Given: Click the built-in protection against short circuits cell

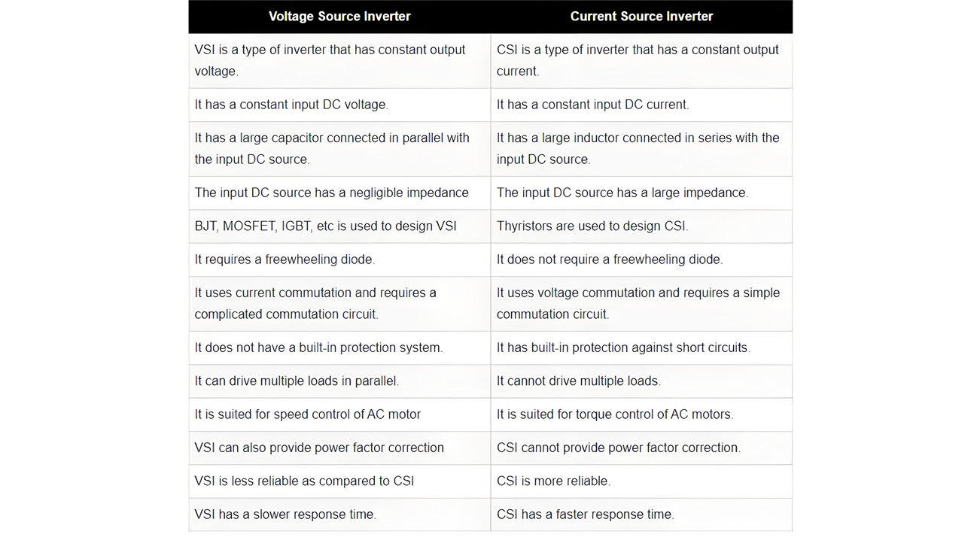Looking at the screenshot, I should point(641,347).
